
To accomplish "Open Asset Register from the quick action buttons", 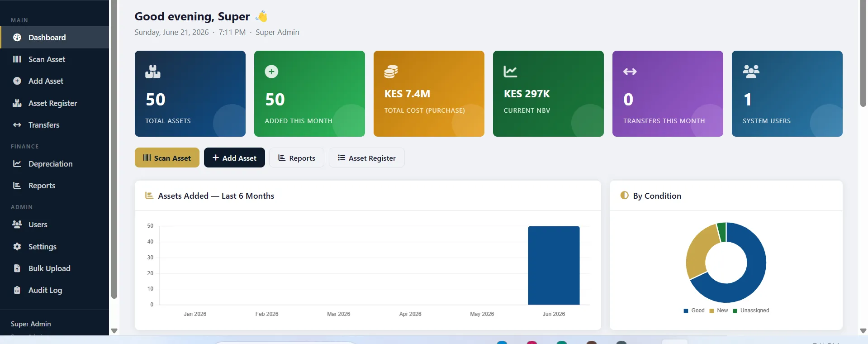I will (x=367, y=158).
